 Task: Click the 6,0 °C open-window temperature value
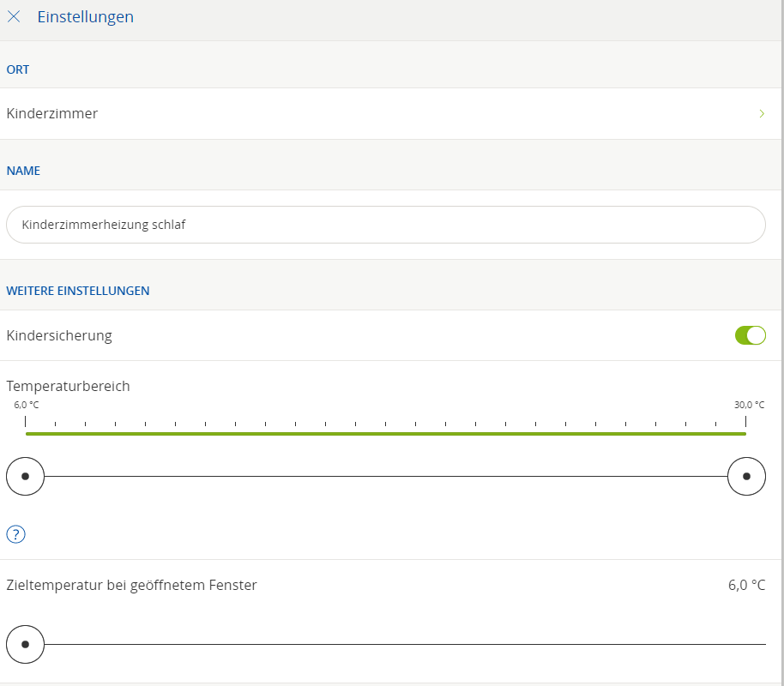pos(746,586)
